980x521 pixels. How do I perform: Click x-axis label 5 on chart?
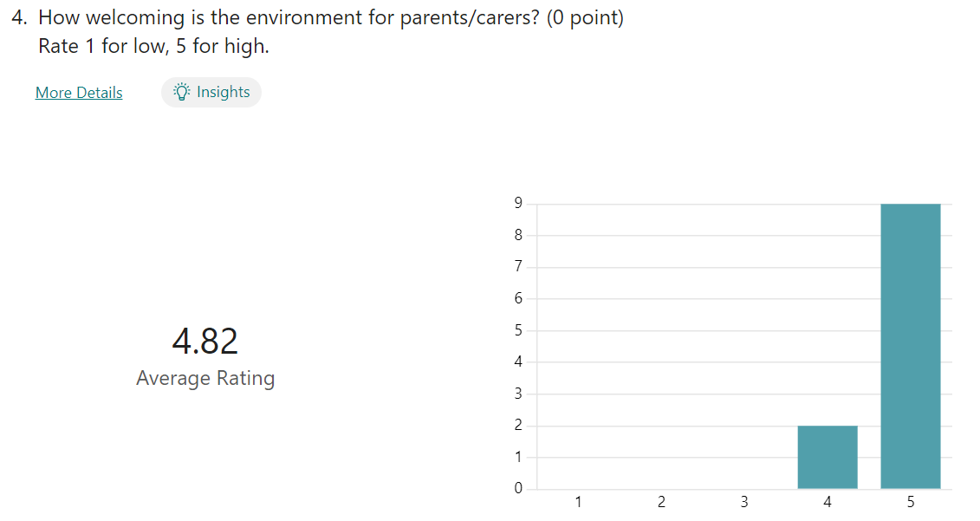[x=911, y=502]
